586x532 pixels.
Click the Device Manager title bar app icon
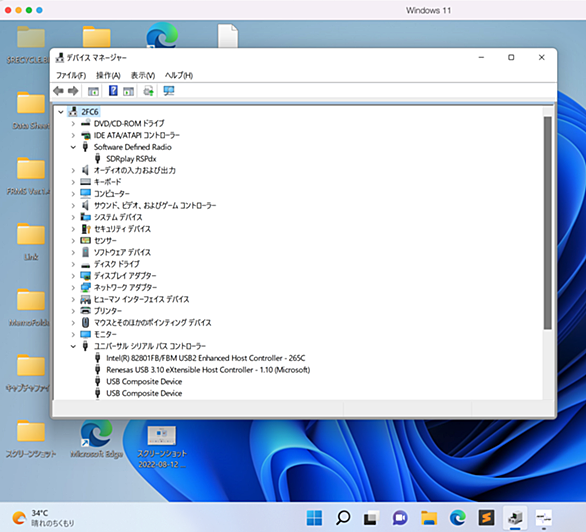(59, 58)
